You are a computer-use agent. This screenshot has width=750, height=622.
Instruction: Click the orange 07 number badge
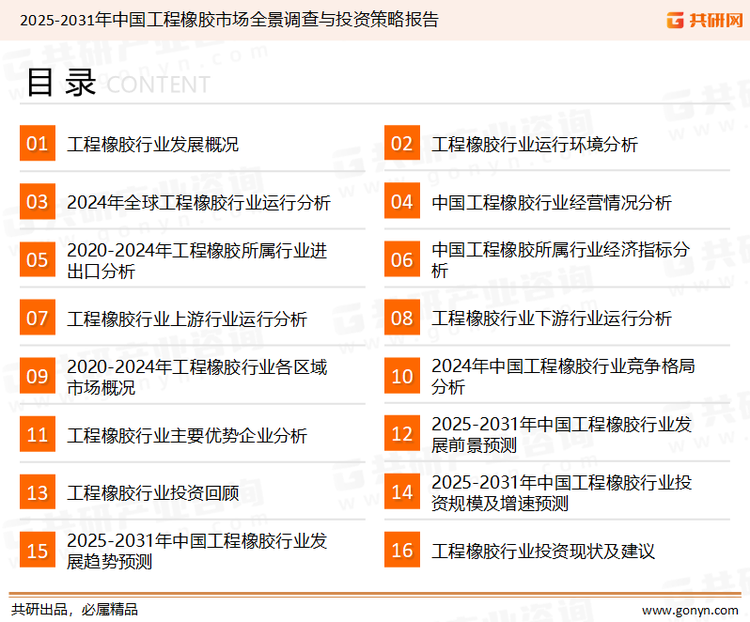click(x=37, y=318)
